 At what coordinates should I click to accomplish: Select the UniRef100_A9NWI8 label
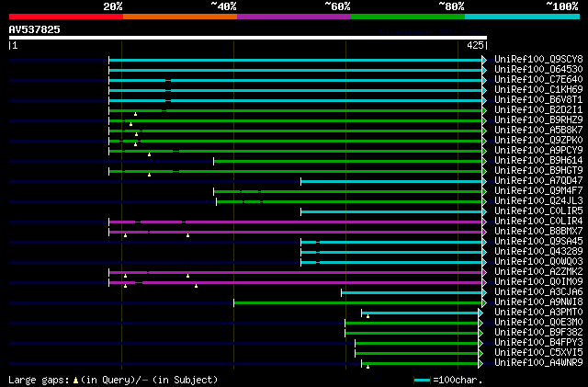(x=538, y=302)
